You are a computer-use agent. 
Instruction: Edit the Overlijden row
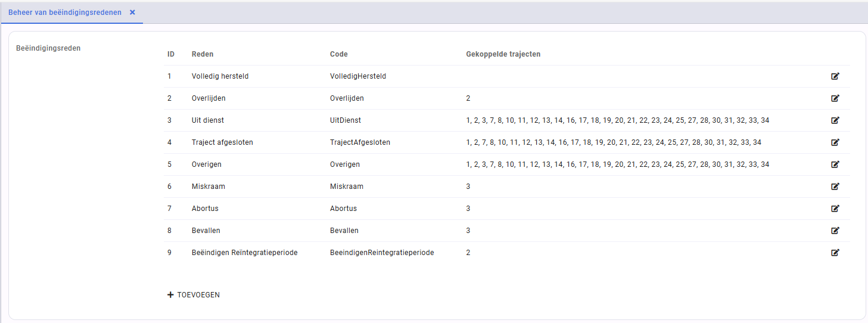point(835,98)
